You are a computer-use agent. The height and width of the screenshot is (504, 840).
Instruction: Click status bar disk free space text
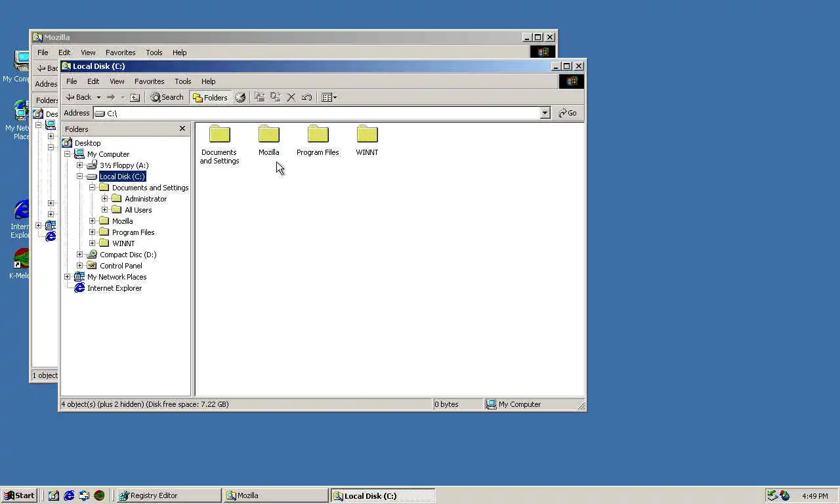tap(187, 404)
